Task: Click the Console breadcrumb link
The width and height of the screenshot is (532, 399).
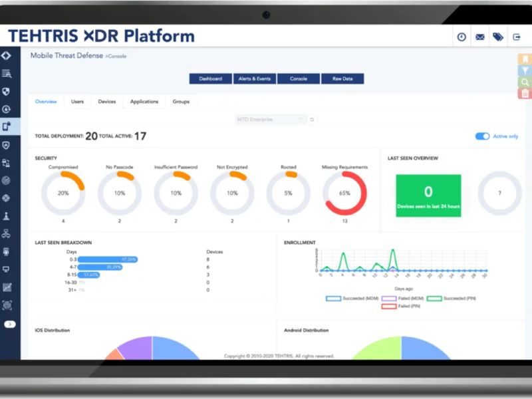Action: click(117, 57)
